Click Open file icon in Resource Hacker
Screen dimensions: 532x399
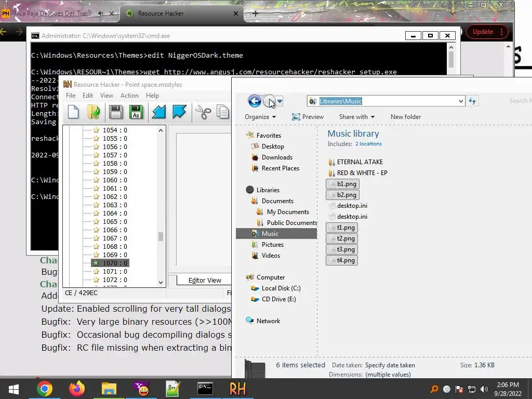pos(94,112)
